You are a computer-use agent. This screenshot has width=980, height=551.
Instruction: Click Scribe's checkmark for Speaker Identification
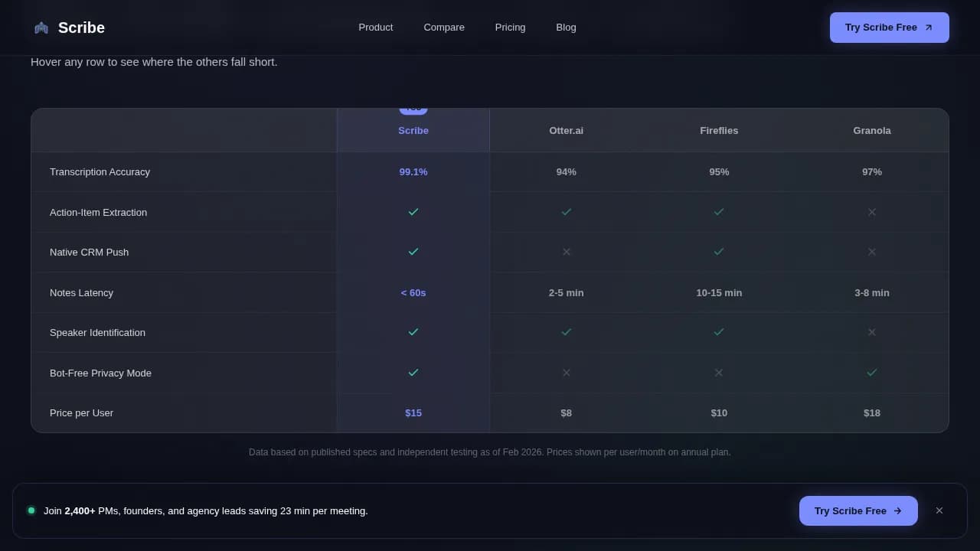tap(413, 332)
